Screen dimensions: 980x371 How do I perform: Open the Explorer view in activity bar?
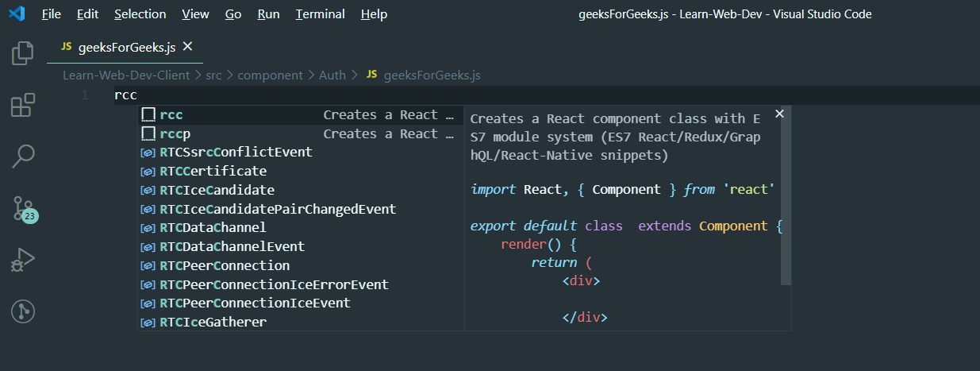coord(22,54)
